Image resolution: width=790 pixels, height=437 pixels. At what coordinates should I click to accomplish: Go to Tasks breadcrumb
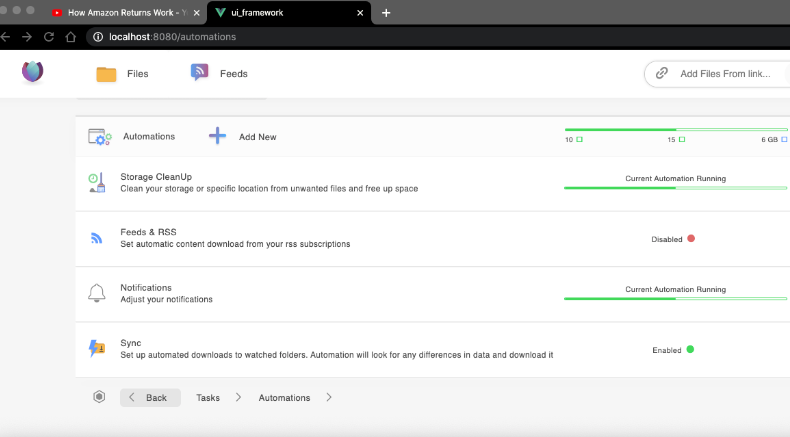tap(208, 398)
